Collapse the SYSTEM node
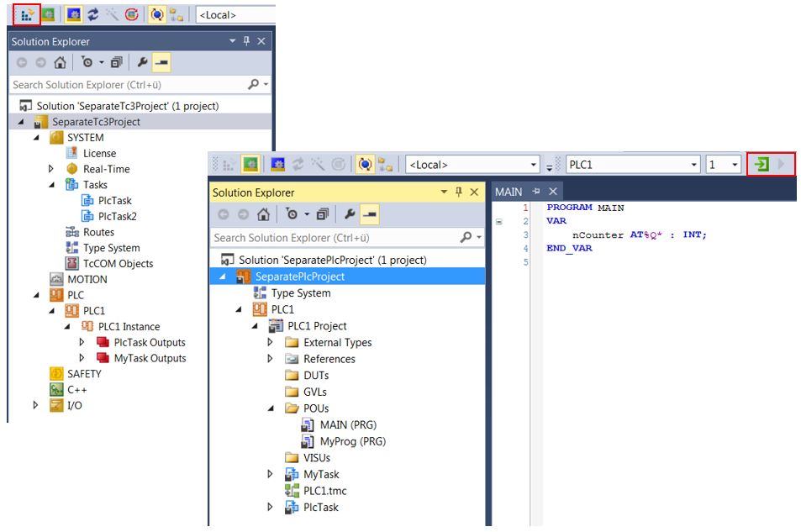This screenshot has height=532, width=801. tap(36, 138)
